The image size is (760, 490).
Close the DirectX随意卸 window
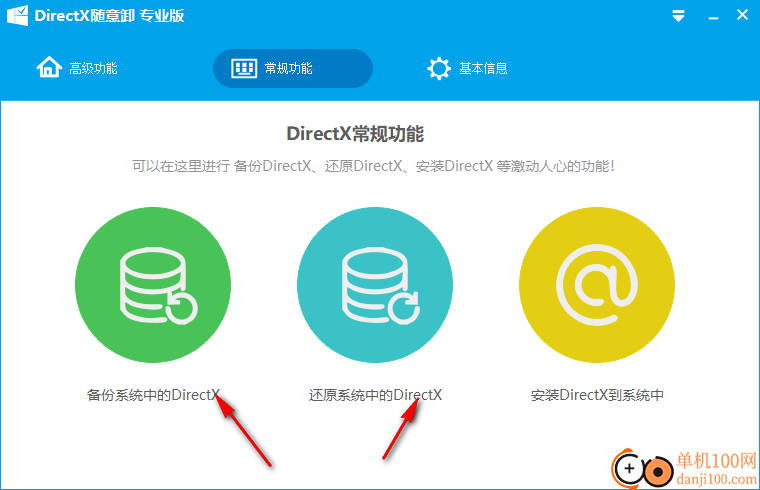pyautogui.click(x=743, y=15)
